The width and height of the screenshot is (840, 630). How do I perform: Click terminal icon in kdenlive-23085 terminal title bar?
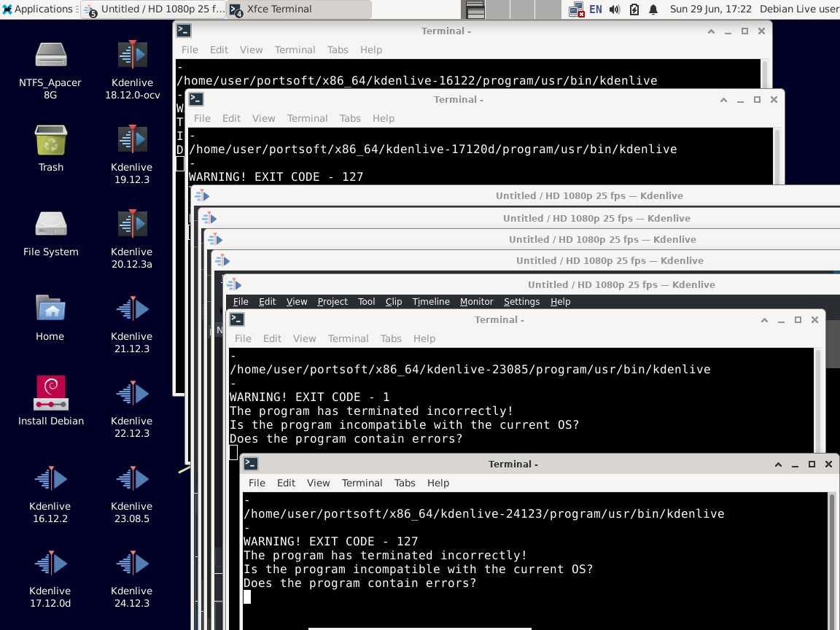pos(237,320)
